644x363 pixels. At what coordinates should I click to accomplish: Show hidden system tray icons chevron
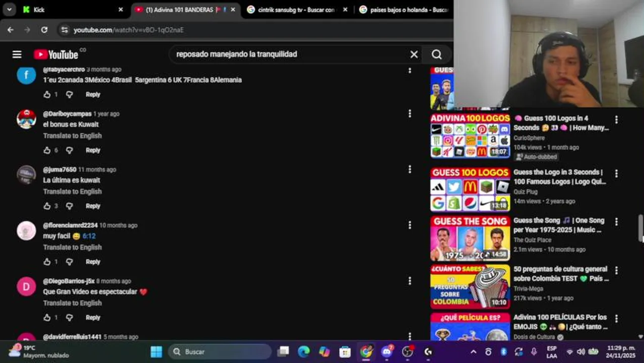473,352
